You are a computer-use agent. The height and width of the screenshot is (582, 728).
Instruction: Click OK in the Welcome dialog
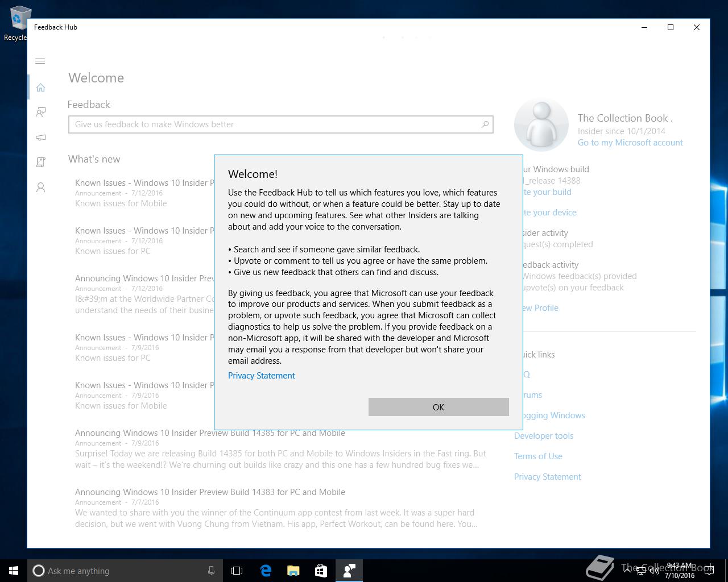[439, 407]
